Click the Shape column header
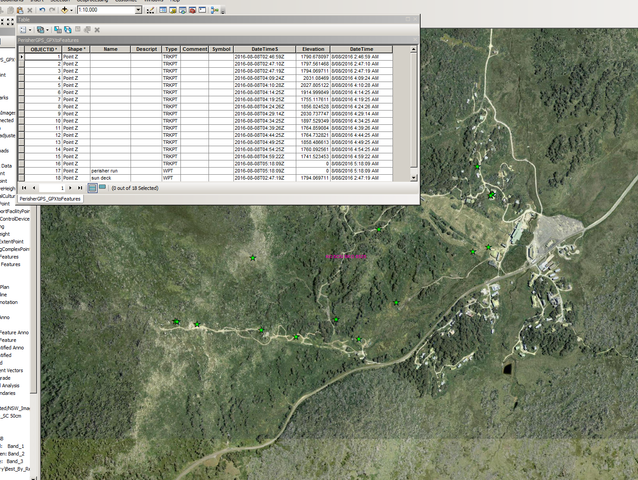Image resolution: width=638 pixels, height=480 pixels. (x=76, y=49)
